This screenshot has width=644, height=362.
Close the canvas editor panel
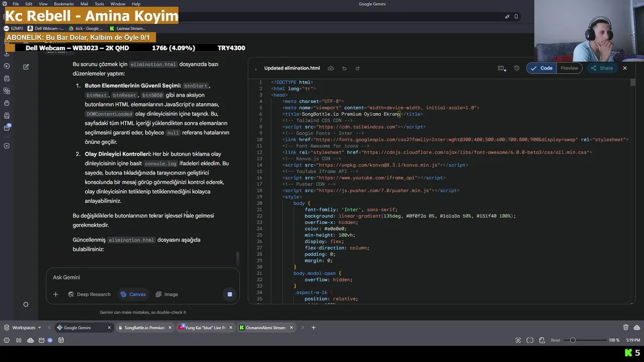[x=625, y=68]
